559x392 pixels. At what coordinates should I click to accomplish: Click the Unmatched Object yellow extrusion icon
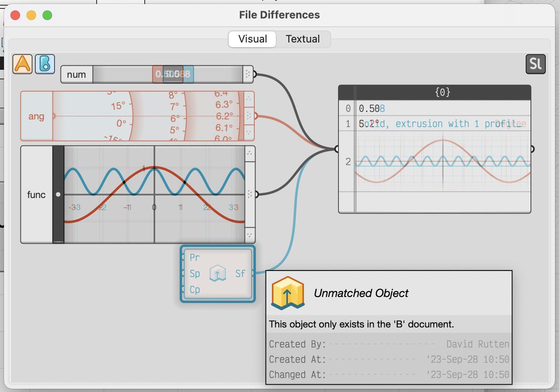(287, 293)
